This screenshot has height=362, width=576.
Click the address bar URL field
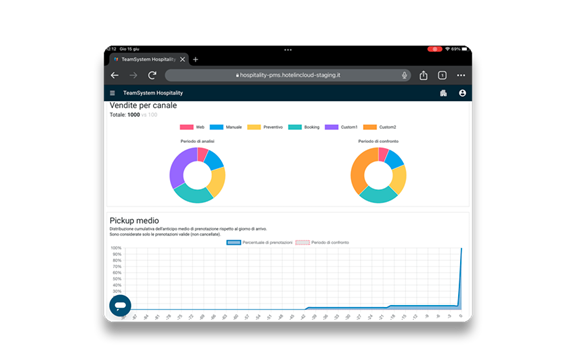pos(288,75)
